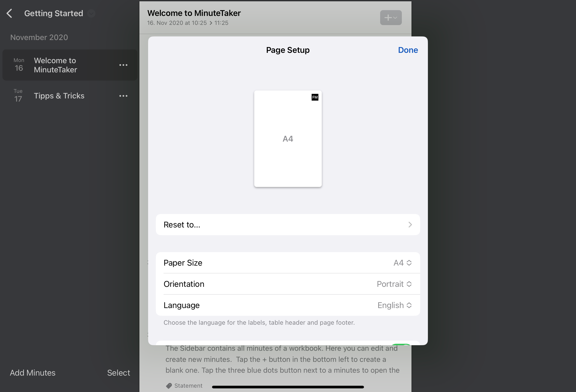Open the Reset to... options
The height and width of the screenshot is (392, 576).
pos(288,225)
